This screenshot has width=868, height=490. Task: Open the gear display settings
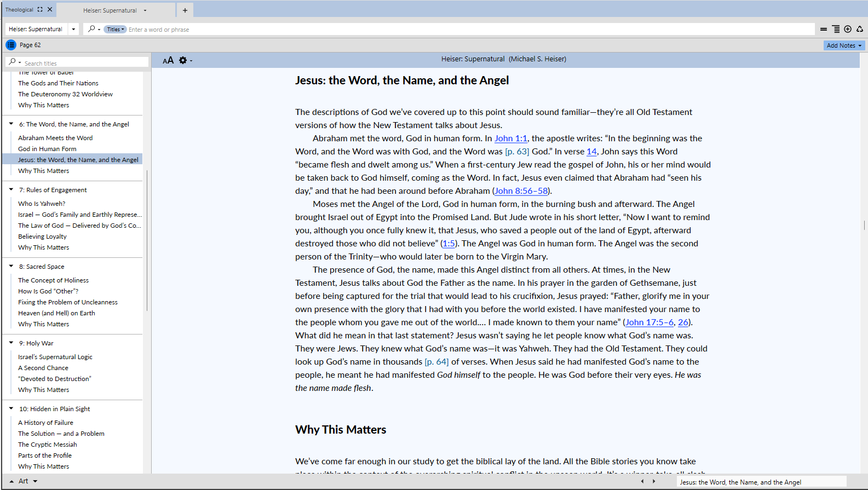click(183, 60)
